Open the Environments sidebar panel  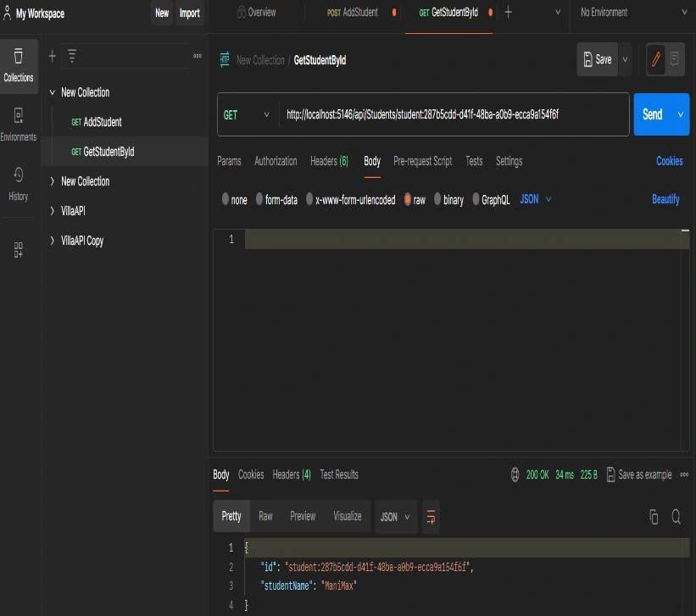click(x=18, y=125)
